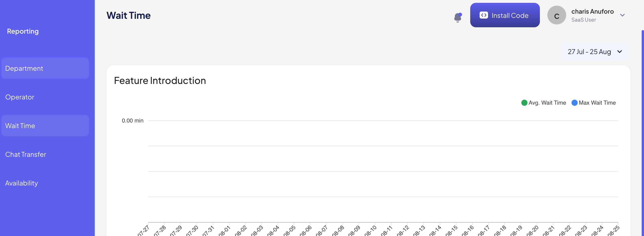Viewport: 644px width, 236px height.
Task: Click the green Avg. Wait Time swatch
Action: (524, 103)
